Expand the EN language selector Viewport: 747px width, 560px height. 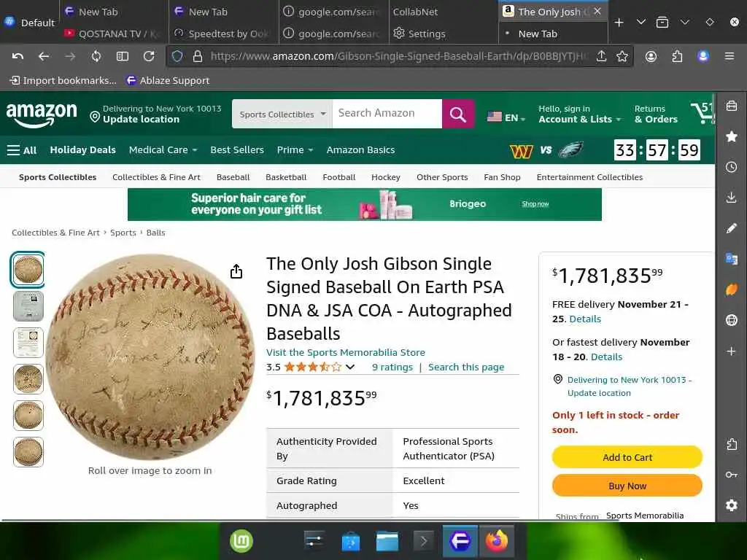506,117
